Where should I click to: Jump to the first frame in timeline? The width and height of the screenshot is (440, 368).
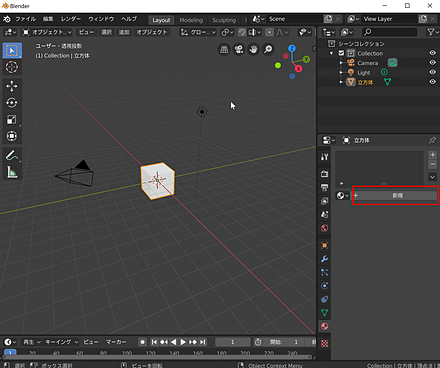click(x=154, y=342)
